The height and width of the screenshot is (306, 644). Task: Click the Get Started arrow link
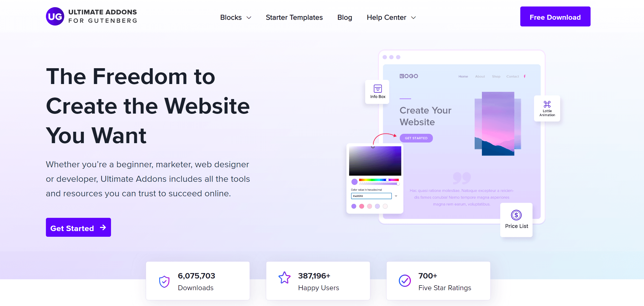pyautogui.click(x=78, y=228)
